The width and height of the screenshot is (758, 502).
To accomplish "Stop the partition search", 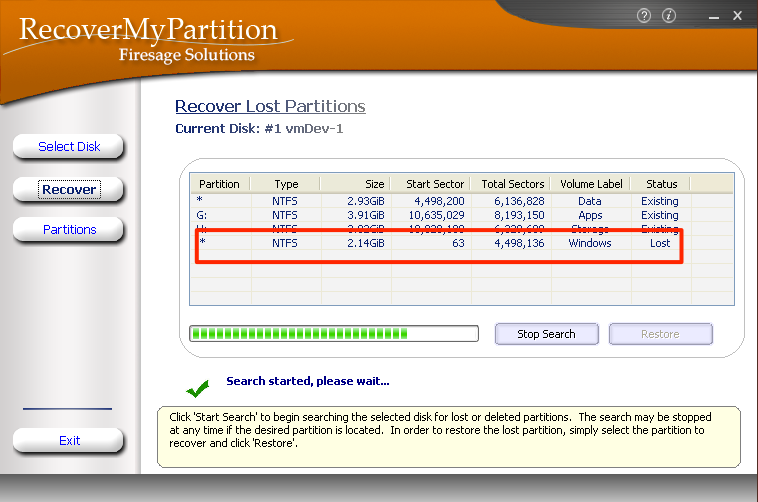I will click(546, 334).
